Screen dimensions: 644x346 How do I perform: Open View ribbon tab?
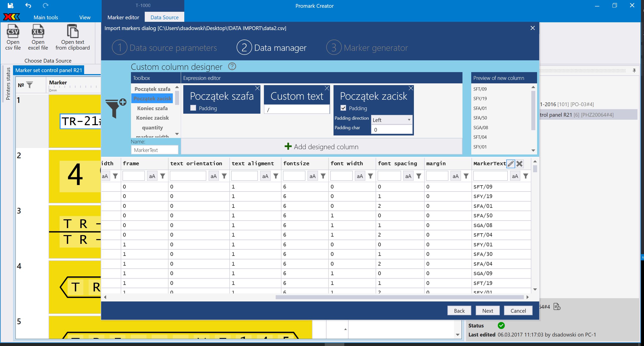[x=85, y=17]
